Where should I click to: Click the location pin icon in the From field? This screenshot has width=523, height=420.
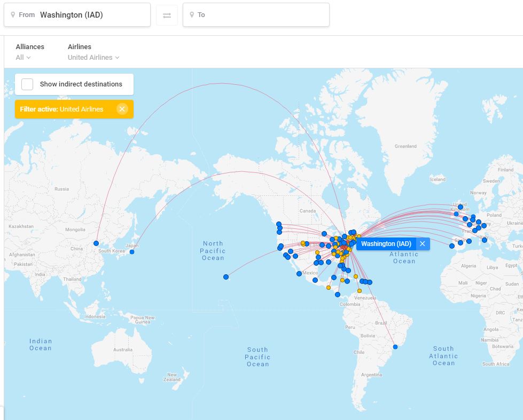coord(12,14)
